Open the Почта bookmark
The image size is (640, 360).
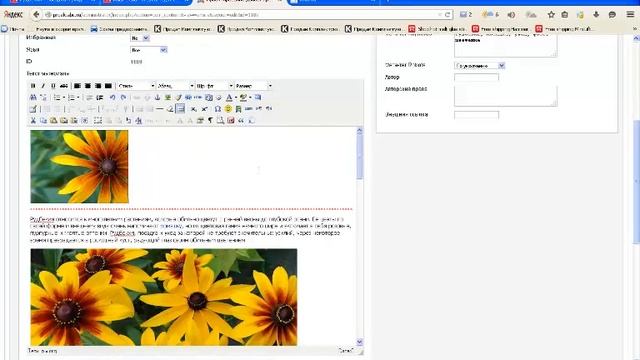tap(13, 29)
